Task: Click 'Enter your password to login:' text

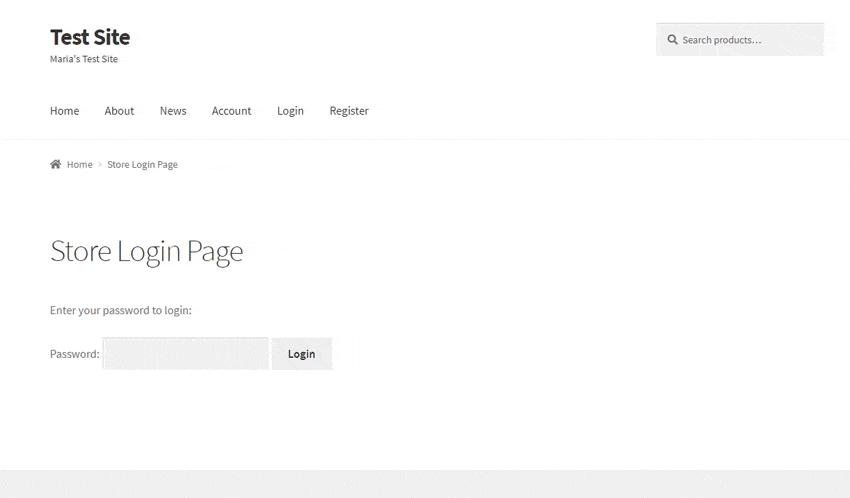Action: point(121,311)
